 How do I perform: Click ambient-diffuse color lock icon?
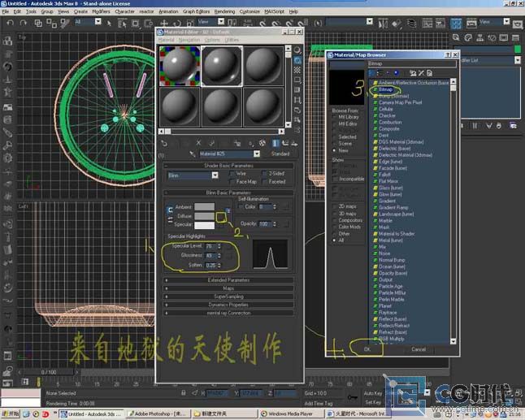pyautogui.click(x=170, y=210)
